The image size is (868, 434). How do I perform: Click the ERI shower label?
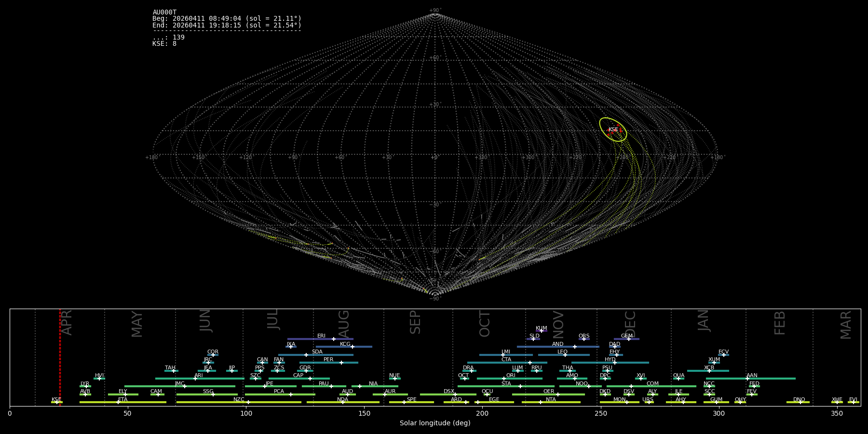click(321, 336)
